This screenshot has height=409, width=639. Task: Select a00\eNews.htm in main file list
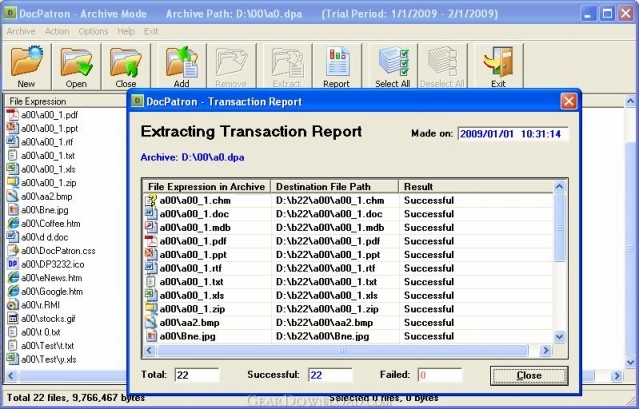click(x=51, y=278)
